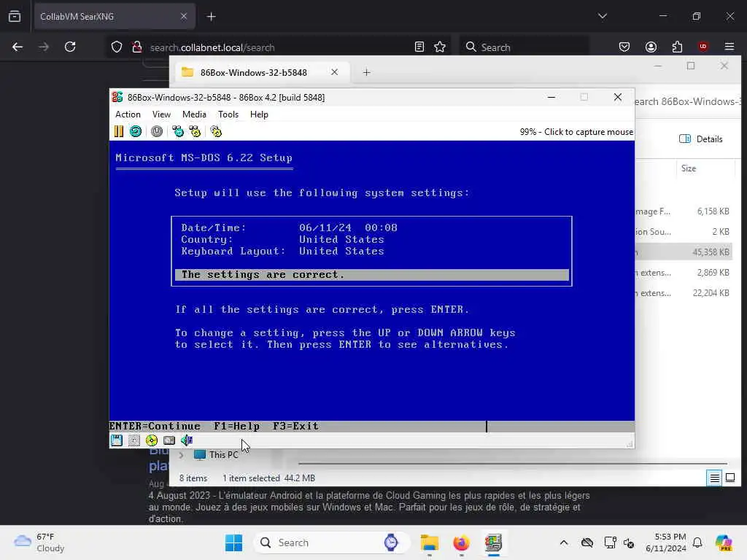Open the weather widget showing 67°F Cloudy
747x560 pixels.
tap(40, 542)
